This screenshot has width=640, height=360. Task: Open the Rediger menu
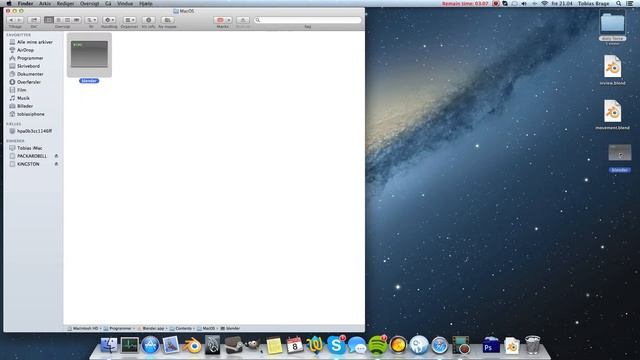65,3
